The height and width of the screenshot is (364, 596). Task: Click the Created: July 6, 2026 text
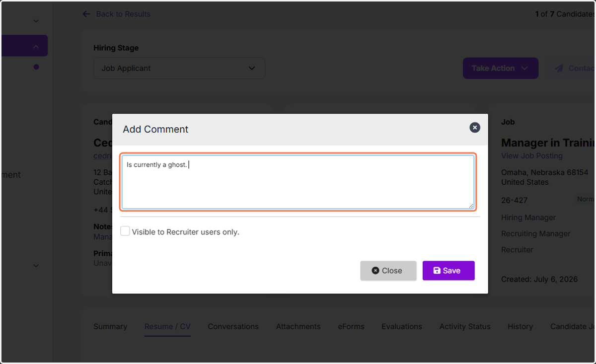tap(539, 279)
